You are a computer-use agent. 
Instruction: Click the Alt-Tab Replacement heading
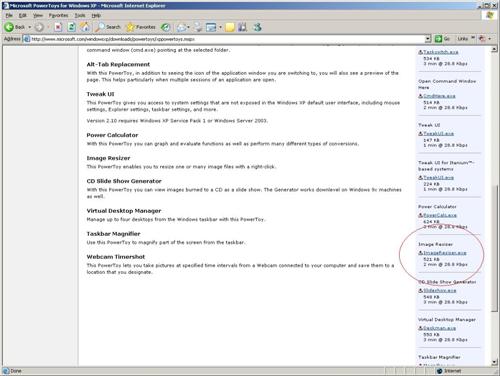point(118,64)
